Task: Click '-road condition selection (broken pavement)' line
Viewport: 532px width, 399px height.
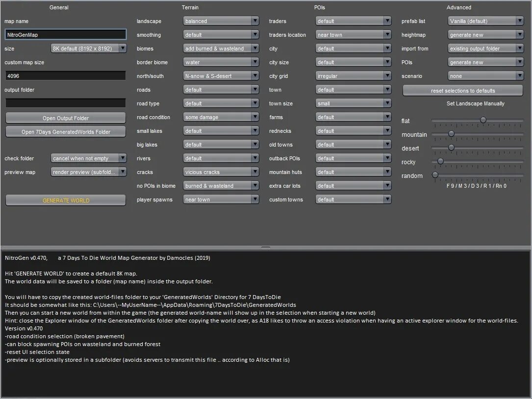Action: 64,336
